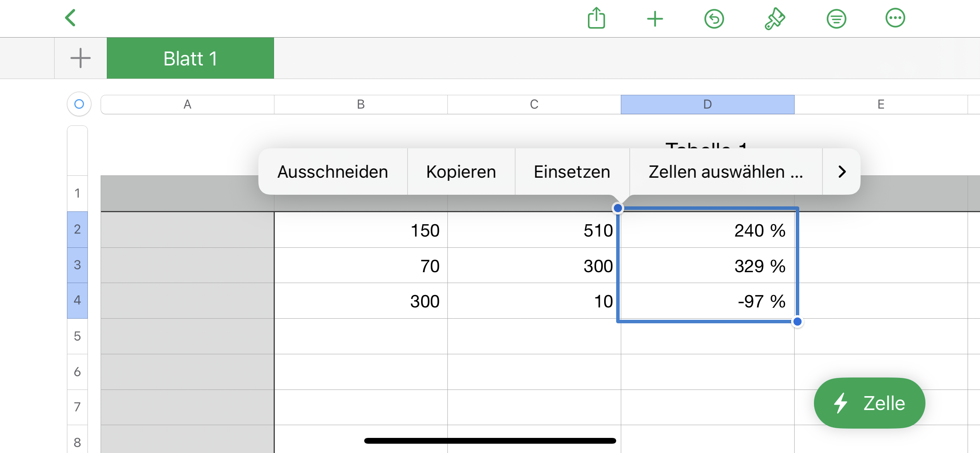Add new sheet with plus button
Viewport: 980px width, 453px height.
pyautogui.click(x=81, y=58)
